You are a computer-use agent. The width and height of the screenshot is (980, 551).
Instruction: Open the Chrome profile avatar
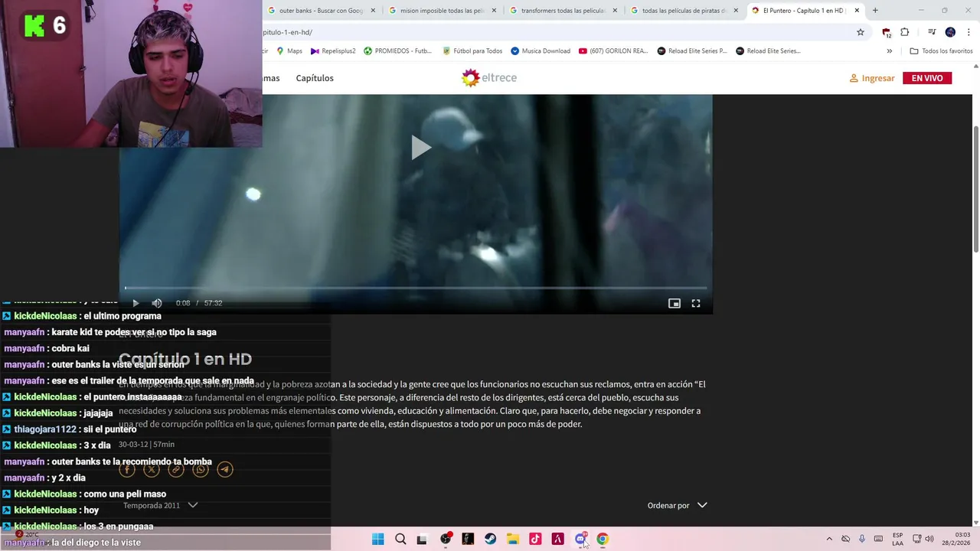[x=950, y=32]
